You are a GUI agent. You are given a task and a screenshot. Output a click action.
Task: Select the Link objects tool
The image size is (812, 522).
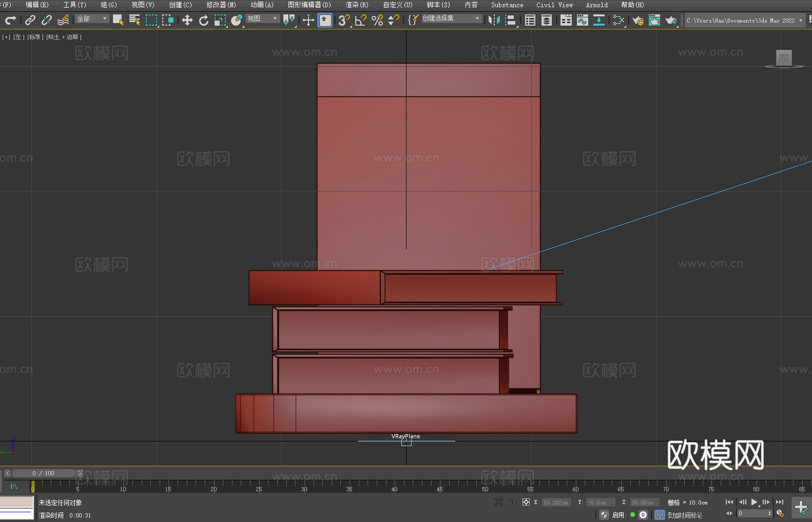point(30,20)
